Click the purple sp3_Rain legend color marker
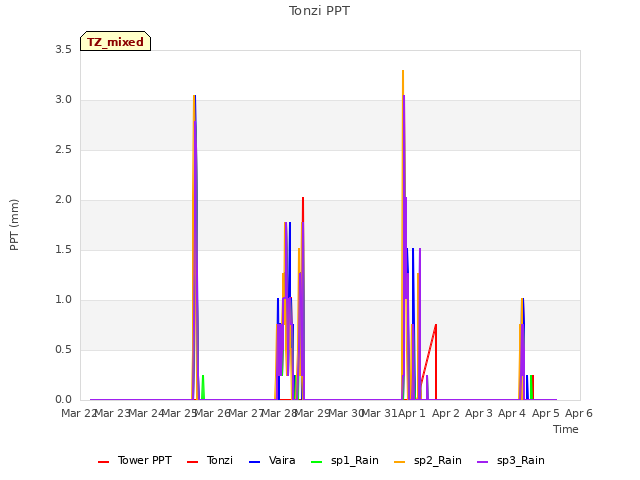The width and height of the screenshot is (640, 480). point(482,462)
